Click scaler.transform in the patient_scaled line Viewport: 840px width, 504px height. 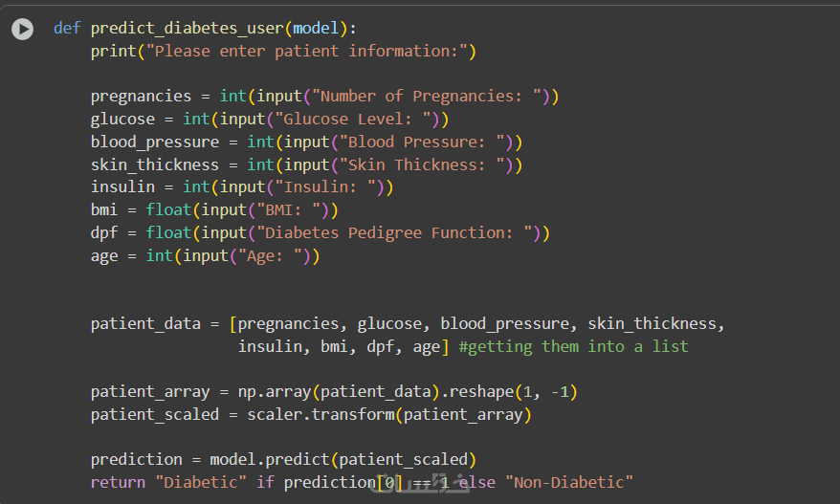tap(321, 414)
